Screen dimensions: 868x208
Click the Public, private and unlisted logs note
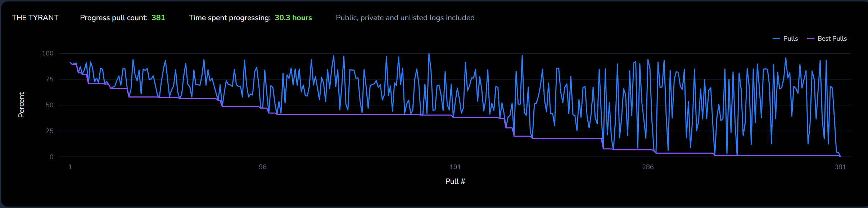coord(405,18)
